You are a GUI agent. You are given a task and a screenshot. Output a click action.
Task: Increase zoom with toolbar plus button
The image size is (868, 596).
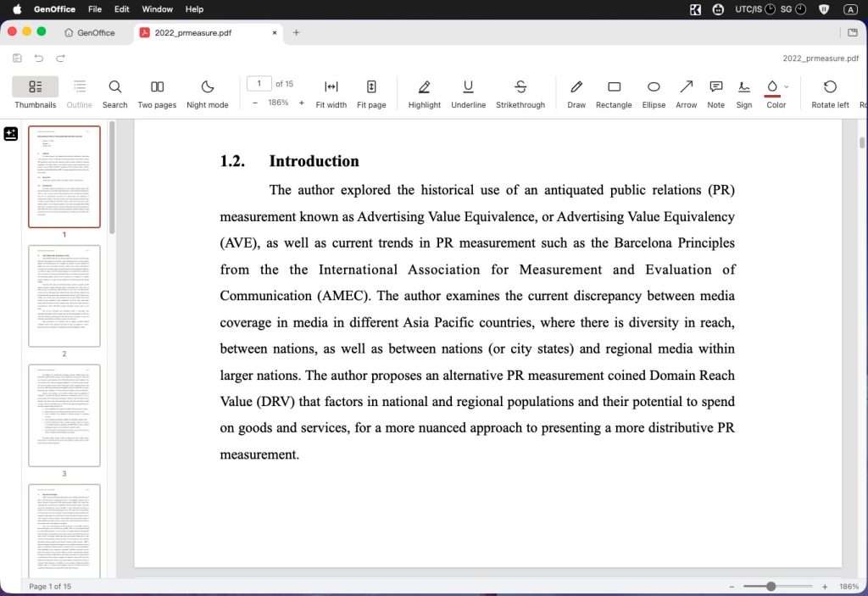[301, 103]
